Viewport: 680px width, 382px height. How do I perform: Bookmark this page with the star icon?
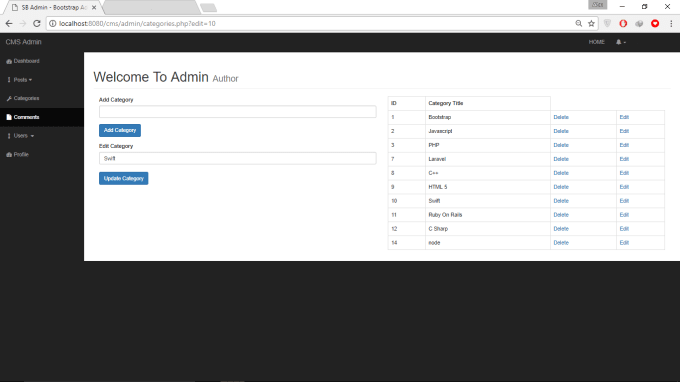591,23
